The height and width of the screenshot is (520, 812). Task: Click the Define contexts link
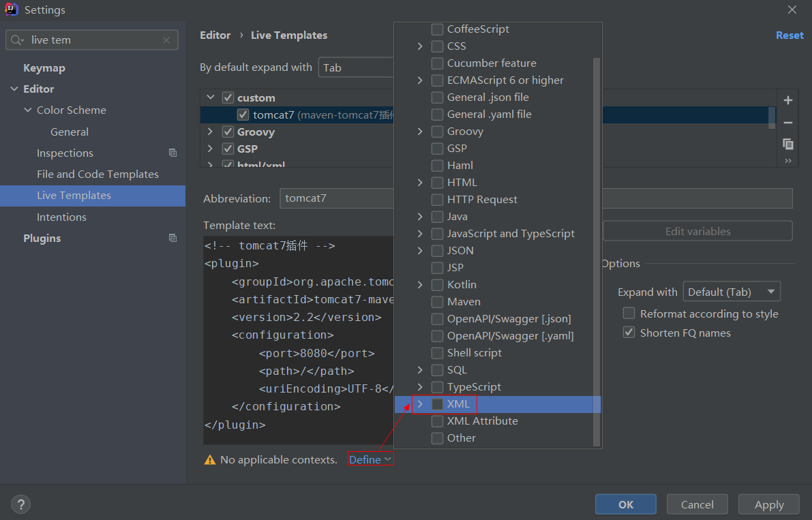pyautogui.click(x=370, y=459)
